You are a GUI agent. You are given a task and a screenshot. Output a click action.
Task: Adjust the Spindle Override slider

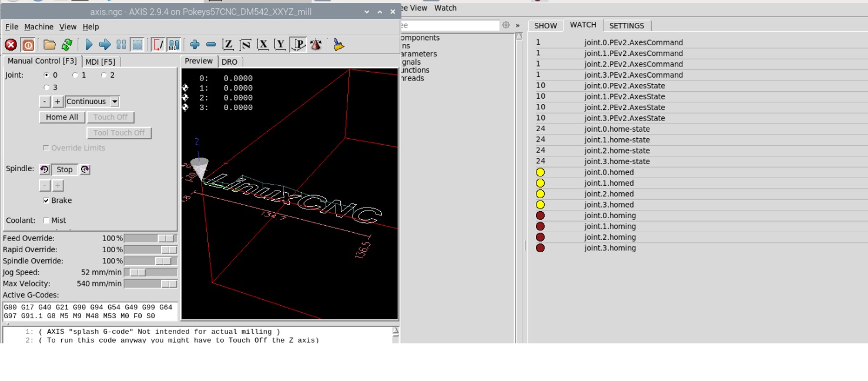(150, 261)
